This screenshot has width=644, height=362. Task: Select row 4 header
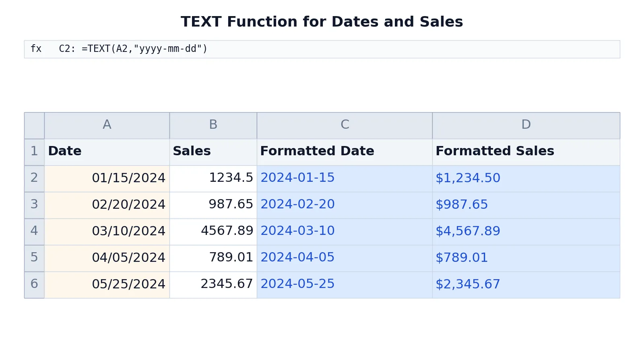click(34, 232)
